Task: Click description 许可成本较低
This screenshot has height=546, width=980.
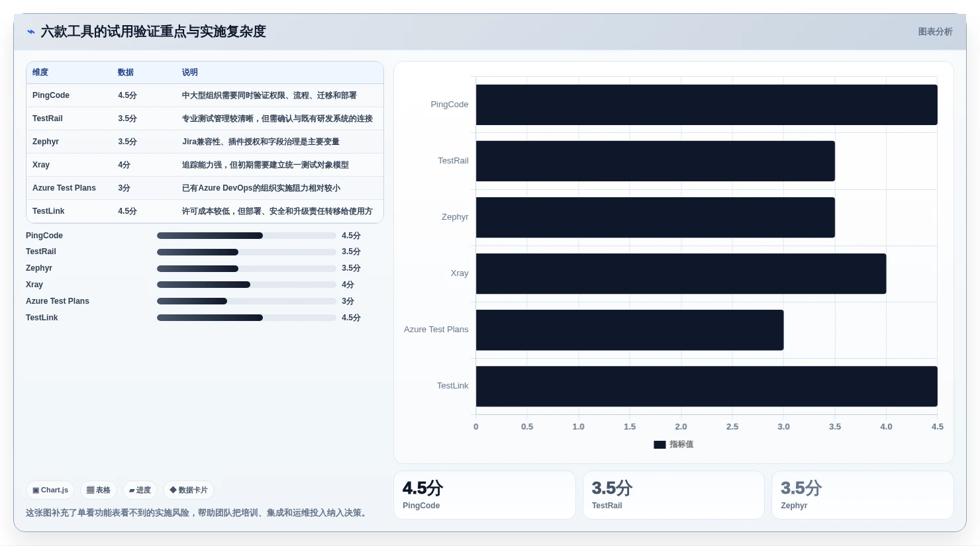Action: tap(277, 211)
